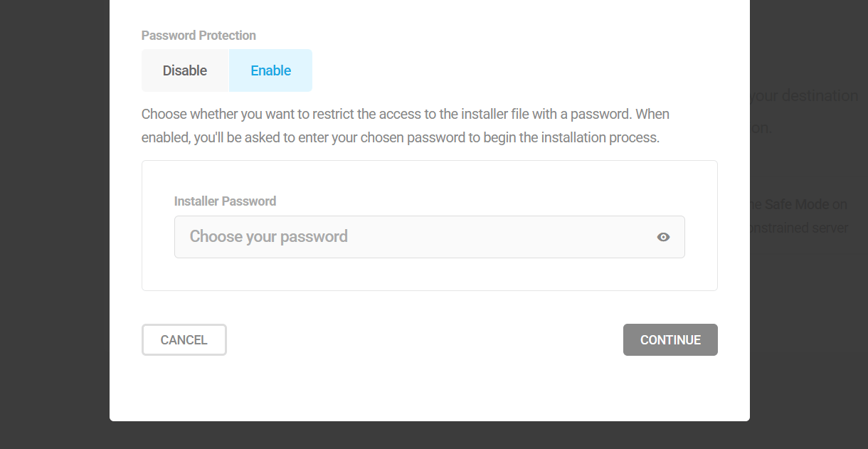
Task: Confirm settings with Continue
Action: point(670,339)
